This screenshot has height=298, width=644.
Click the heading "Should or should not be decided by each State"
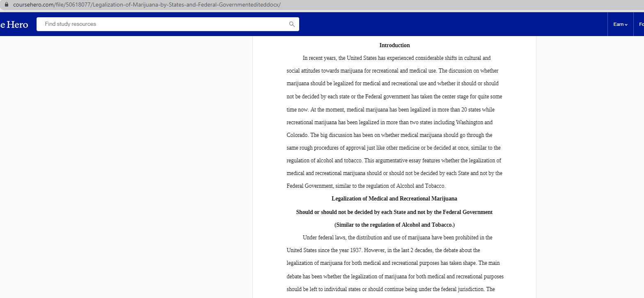point(394,212)
